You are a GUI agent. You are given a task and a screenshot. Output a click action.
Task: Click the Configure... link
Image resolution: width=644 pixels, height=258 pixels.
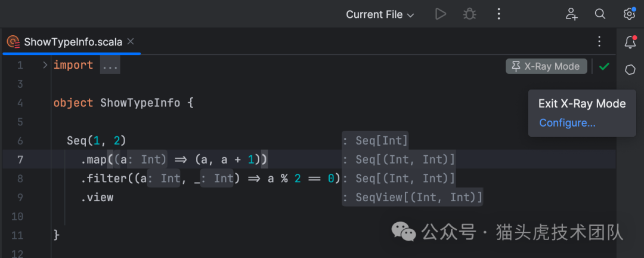pyautogui.click(x=567, y=123)
